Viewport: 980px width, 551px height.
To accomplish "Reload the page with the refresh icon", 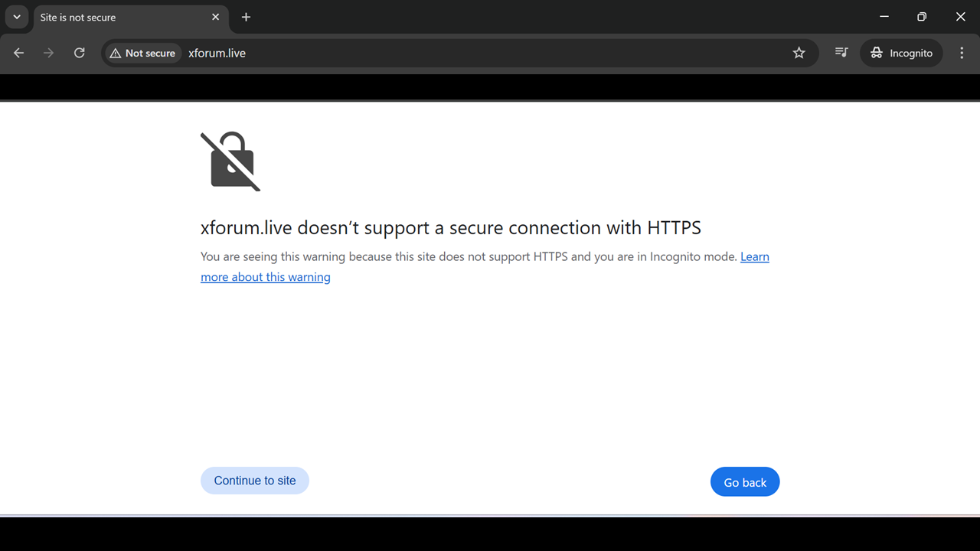I will pos(80,53).
